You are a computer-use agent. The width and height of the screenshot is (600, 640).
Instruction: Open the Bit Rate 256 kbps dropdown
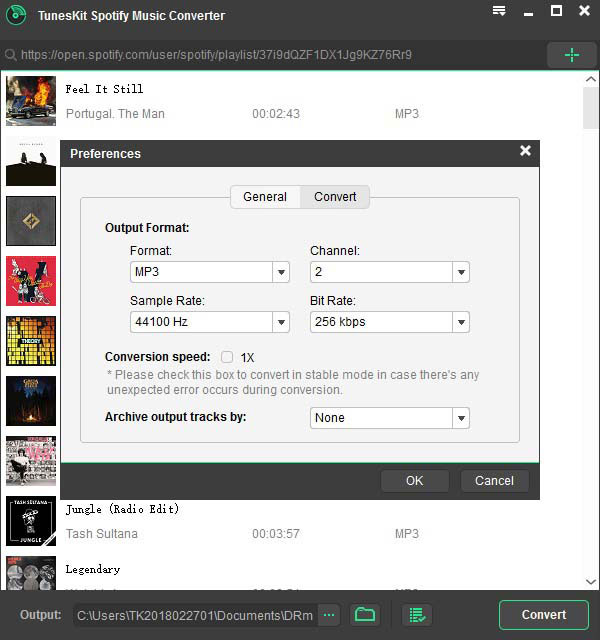460,322
